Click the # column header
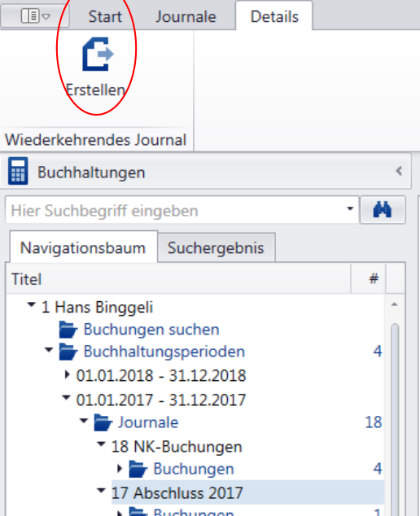This screenshot has width=420, height=516. [369, 278]
